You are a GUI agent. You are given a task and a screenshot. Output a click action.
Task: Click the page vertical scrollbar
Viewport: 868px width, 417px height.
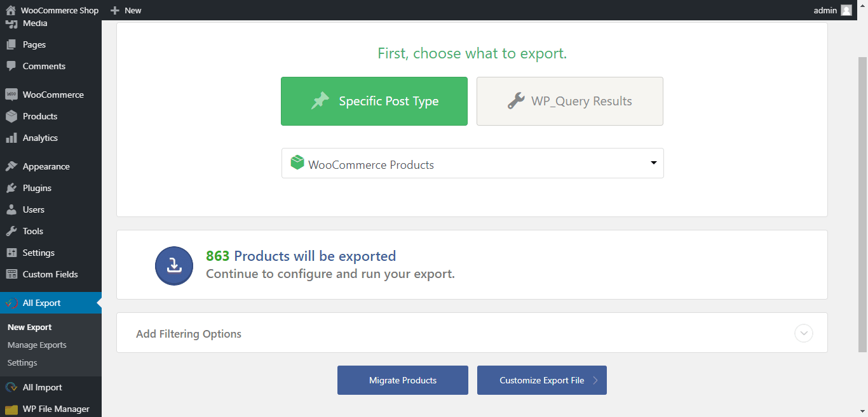point(862,203)
